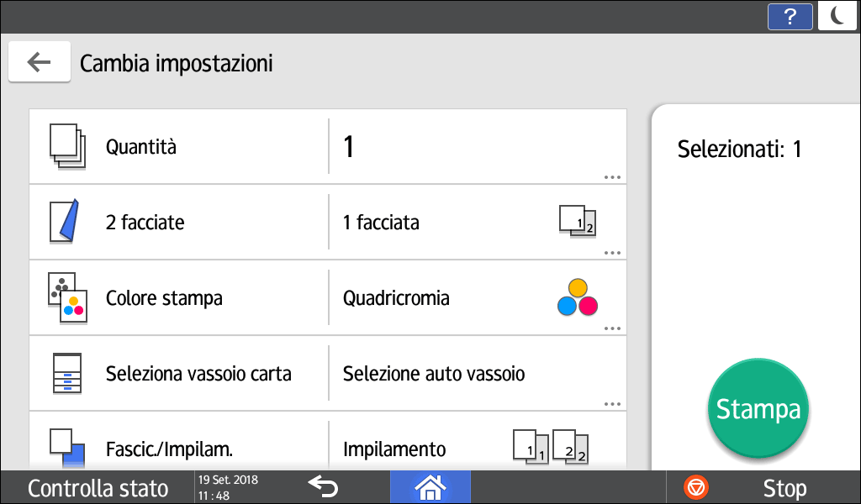Expand Quantità options via ellipsis
The image size is (861, 504).
[613, 176]
